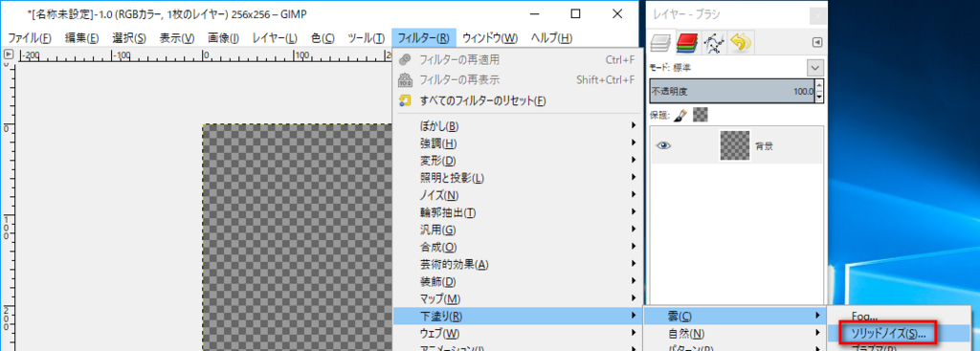Select the 背景 layer thumbnail
This screenshot has height=351, width=980.
point(734,145)
